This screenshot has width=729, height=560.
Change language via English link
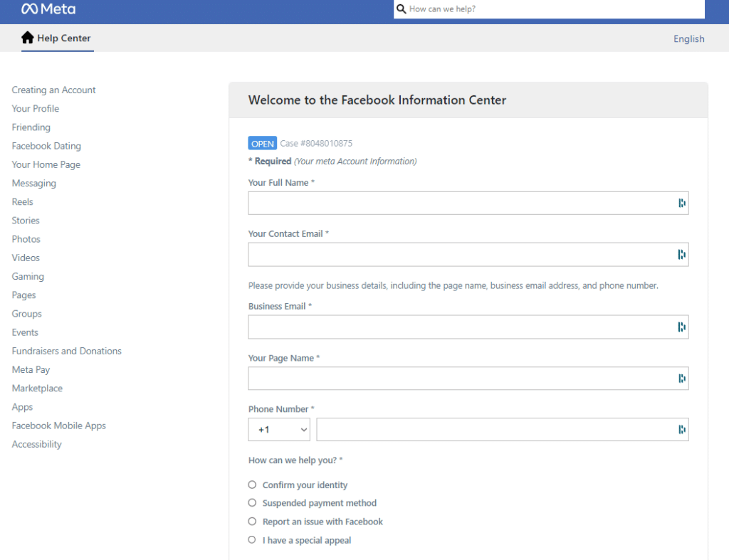[x=688, y=39]
